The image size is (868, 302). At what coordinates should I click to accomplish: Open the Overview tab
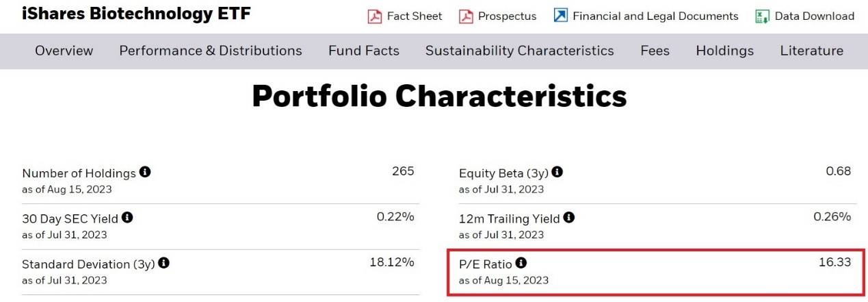pyautogui.click(x=64, y=51)
